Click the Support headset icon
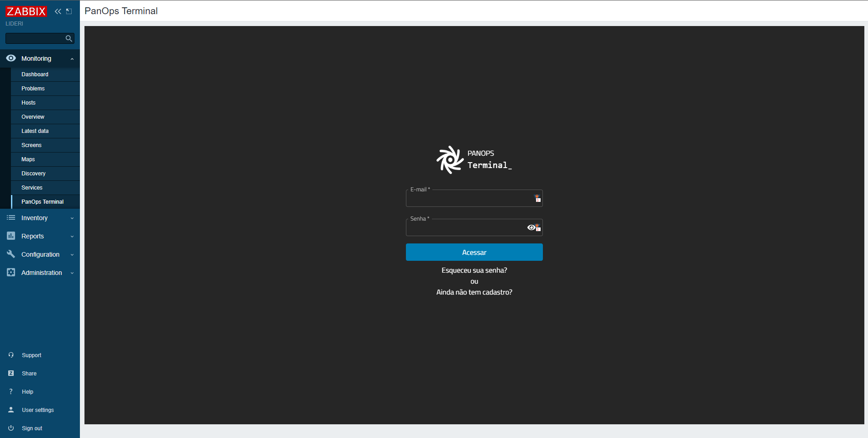868x438 pixels. click(11, 355)
